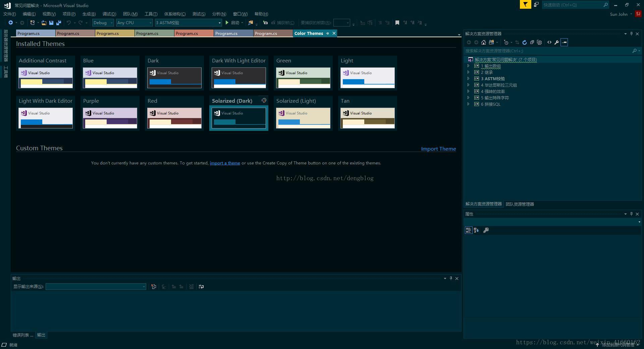Toggle Word Wrap icon in Output panel
The image size is (644, 349).
click(201, 287)
